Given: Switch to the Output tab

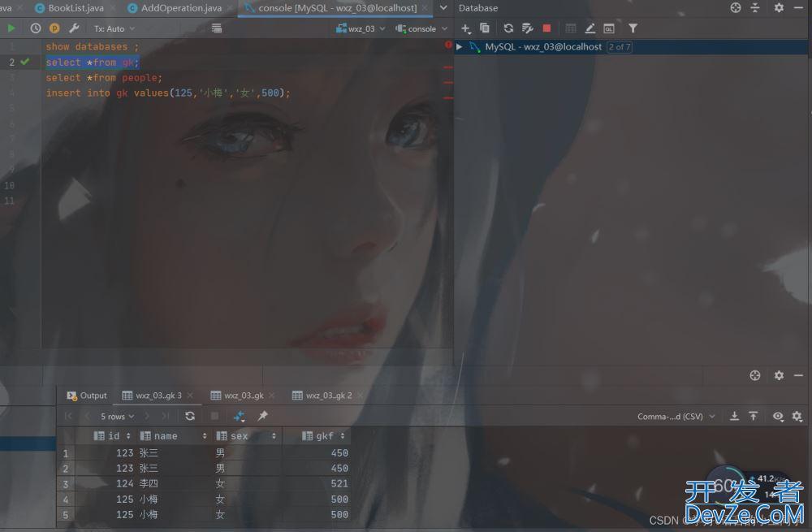Looking at the screenshot, I should tap(87, 396).
